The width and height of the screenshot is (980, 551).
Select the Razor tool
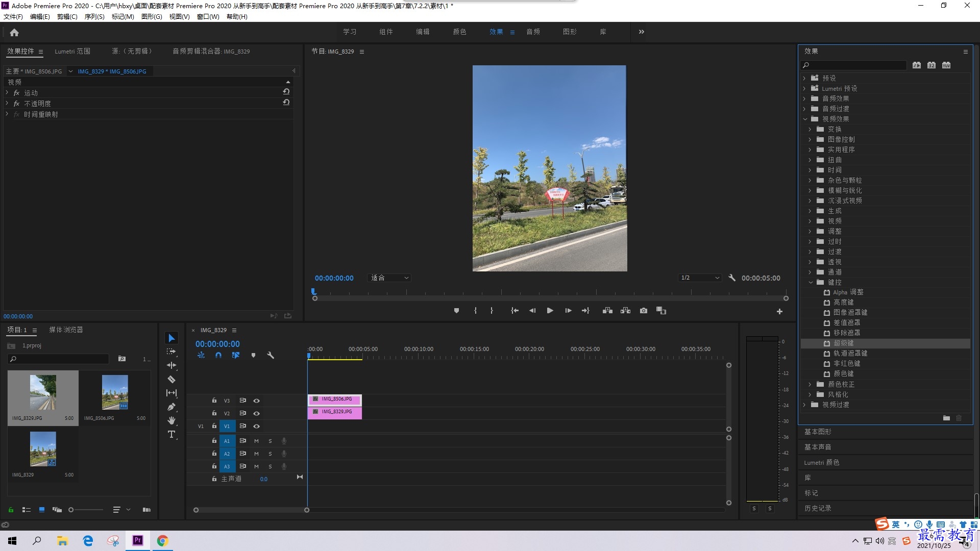click(171, 379)
